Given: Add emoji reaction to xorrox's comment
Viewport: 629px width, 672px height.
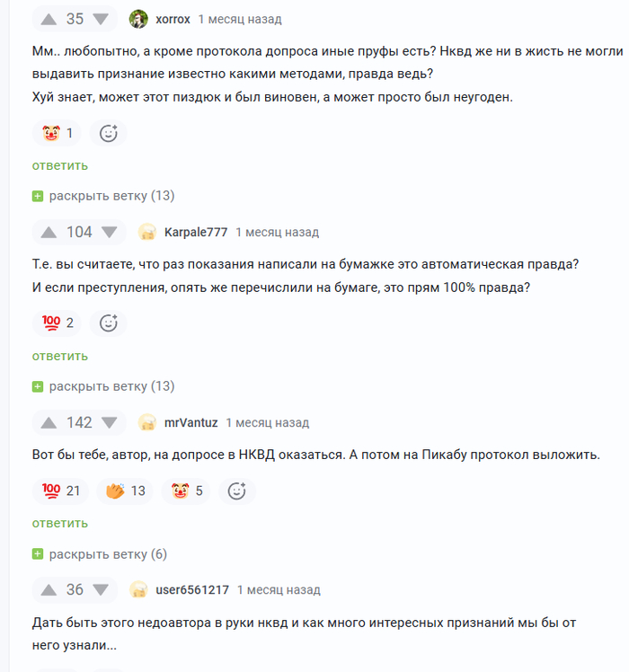Looking at the screenshot, I should point(109,134).
